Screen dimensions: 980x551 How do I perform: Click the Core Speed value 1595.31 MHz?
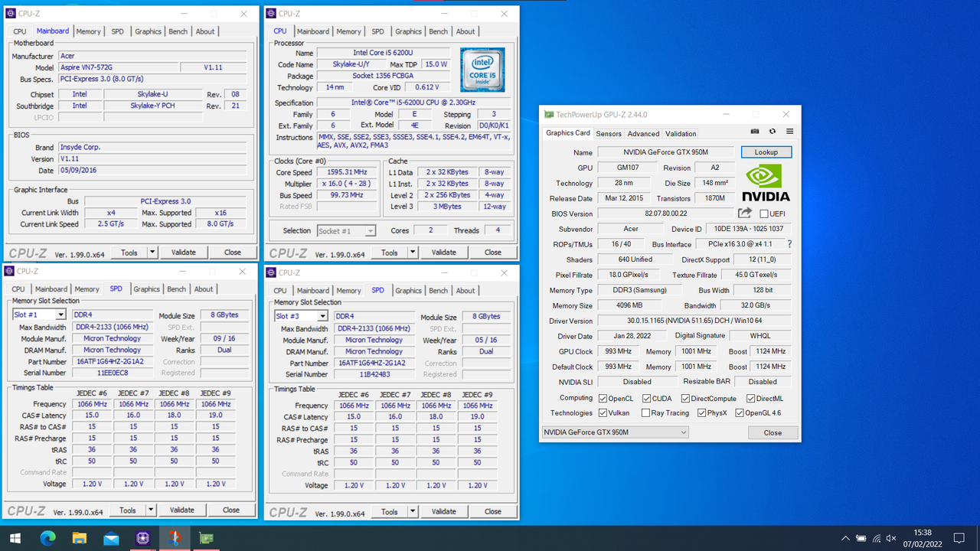[x=347, y=172]
